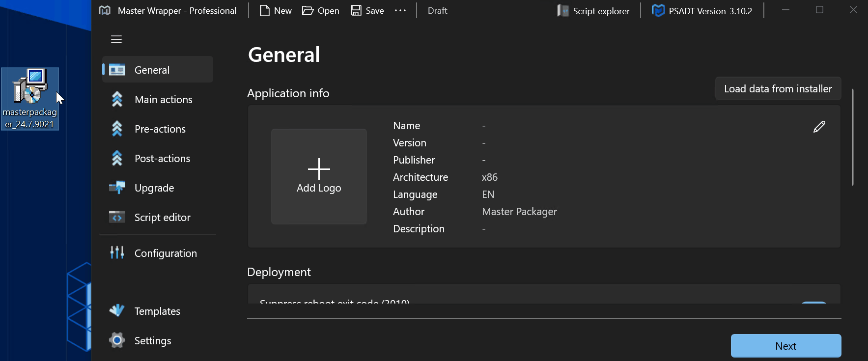The image size is (868, 361).
Task: Open Settings page
Action: [x=158, y=340]
